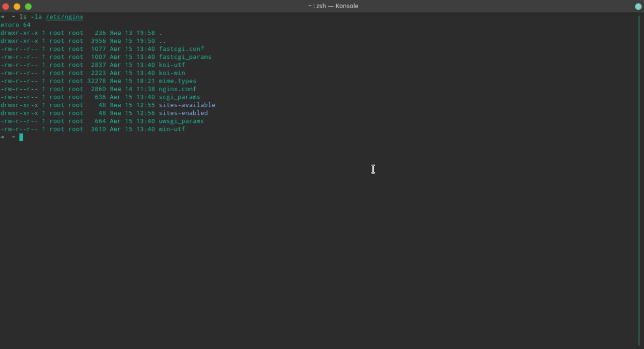
Task: Click the win-utf file name
Action: click(x=172, y=129)
